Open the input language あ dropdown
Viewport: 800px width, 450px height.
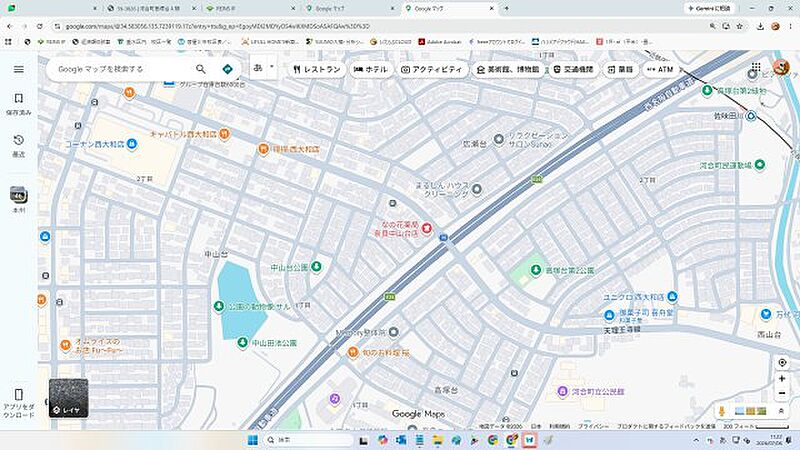(x=264, y=67)
